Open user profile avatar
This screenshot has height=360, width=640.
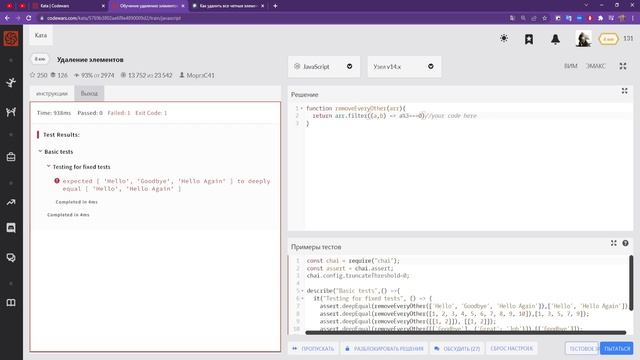[583, 39]
